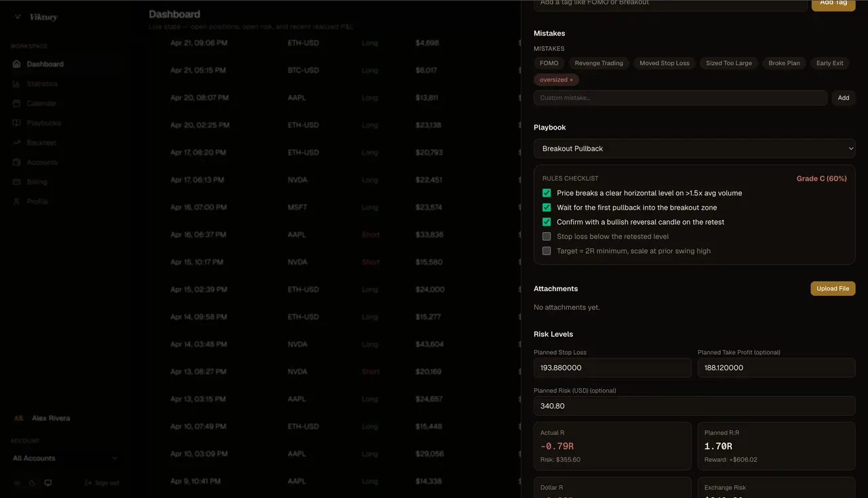Click Add next to custom mistake field

[x=844, y=98]
